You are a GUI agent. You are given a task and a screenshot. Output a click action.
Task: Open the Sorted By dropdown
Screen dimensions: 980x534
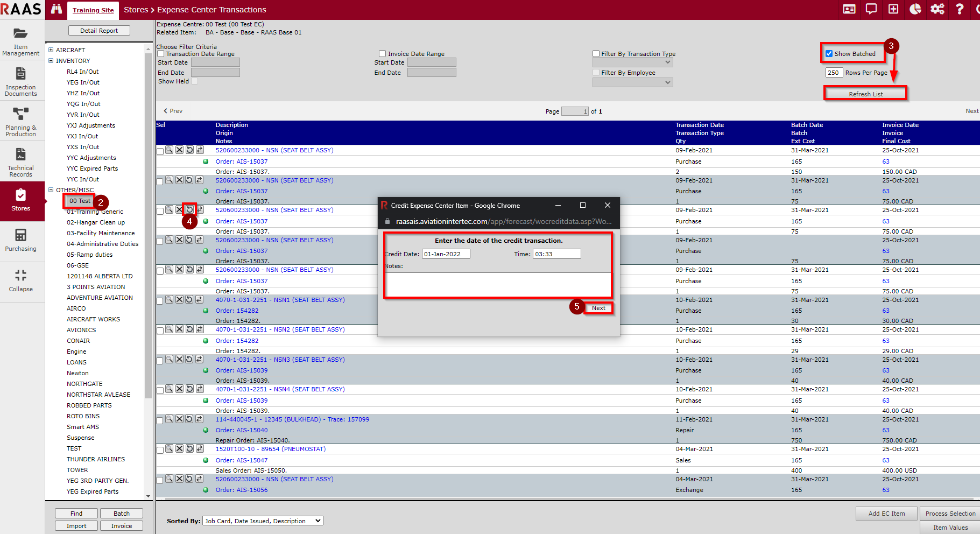click(x=263, y=521)
